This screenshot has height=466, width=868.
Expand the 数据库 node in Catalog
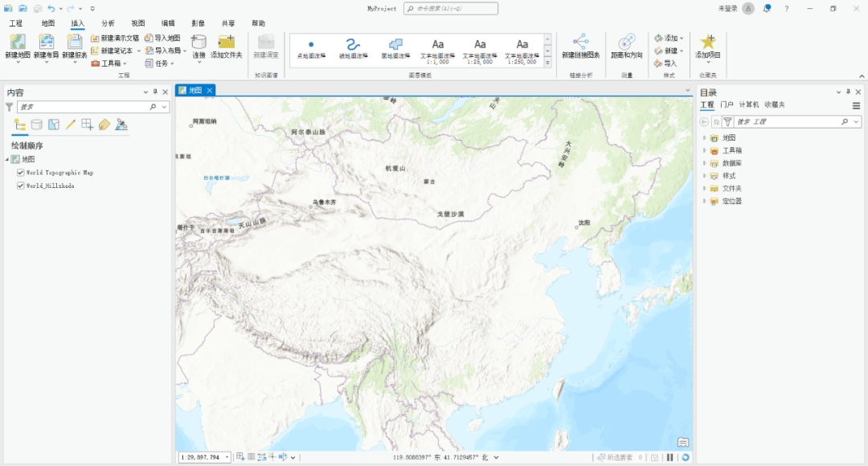click(704, 163)
